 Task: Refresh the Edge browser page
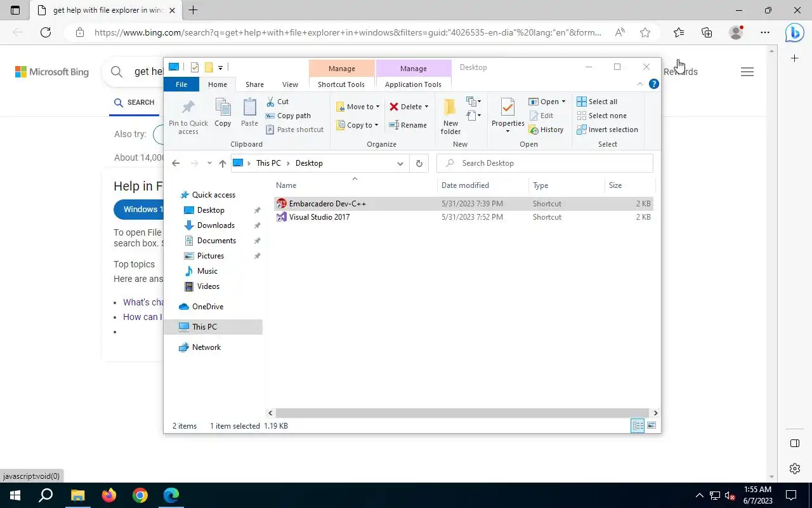point(45,32)
